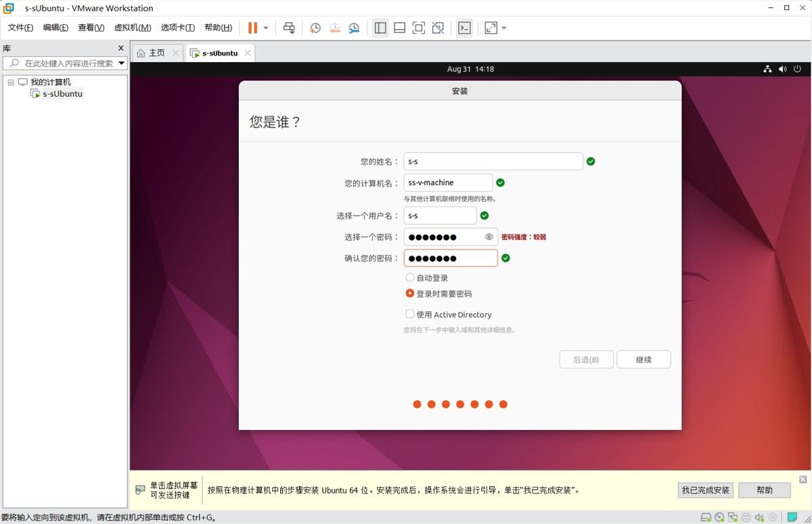The width and height of the screenshot is (812, 524).
Task: Click the 后退(B) back button
Action: [586, 360]
